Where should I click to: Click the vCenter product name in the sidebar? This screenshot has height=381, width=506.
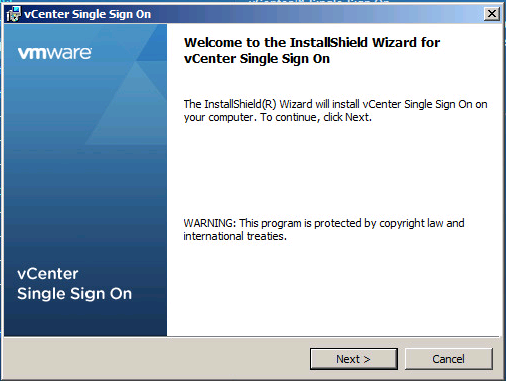[48, 274]
